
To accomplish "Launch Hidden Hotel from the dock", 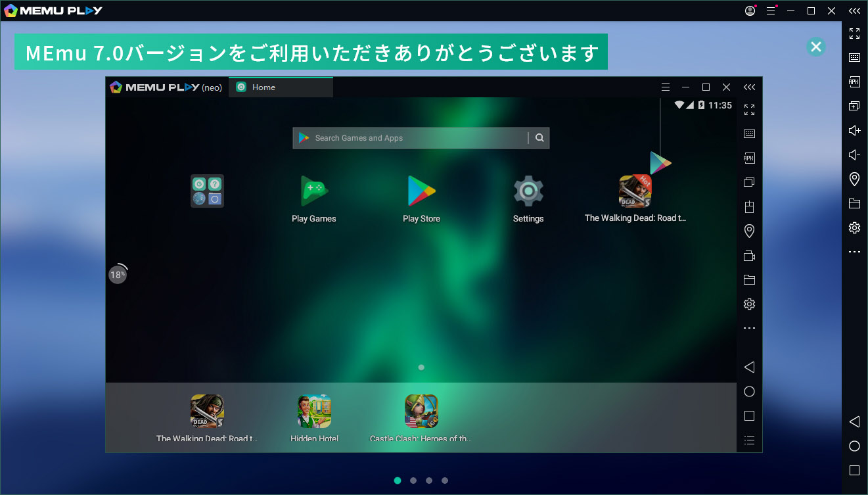I will [314, 419].
